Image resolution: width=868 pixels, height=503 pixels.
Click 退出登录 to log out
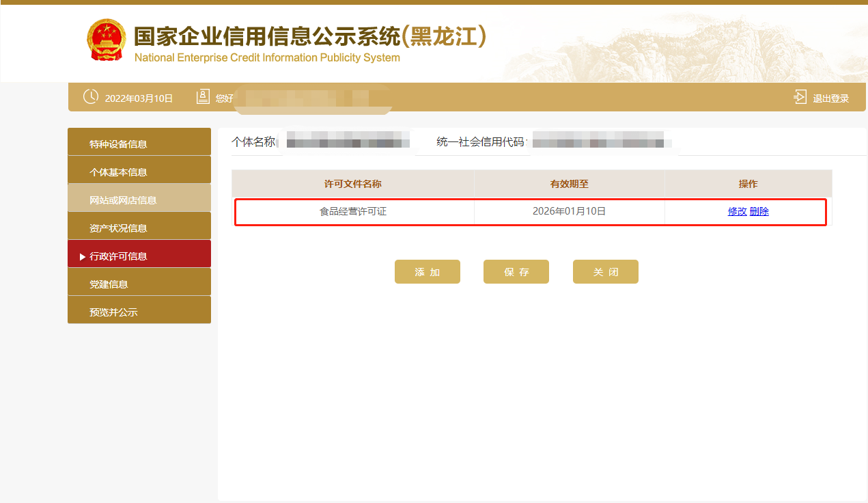830,98
